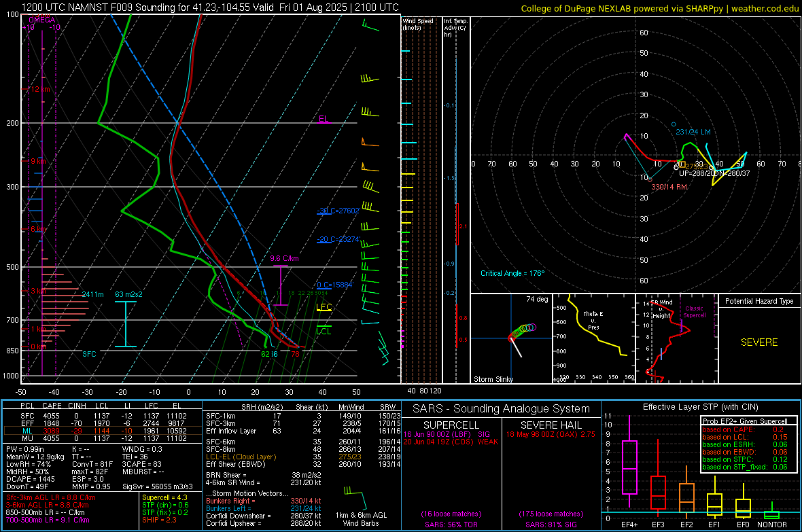Select the 63 m2s2 effective SRH label
The width and height of the screenshot is (802, 532).
click(x=129, y=294)
